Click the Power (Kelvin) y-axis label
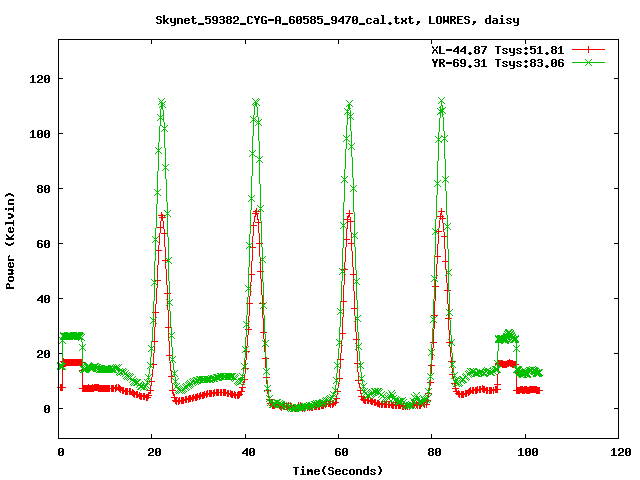The height and width of the screenshot is (480, 640). pos(10,241)
